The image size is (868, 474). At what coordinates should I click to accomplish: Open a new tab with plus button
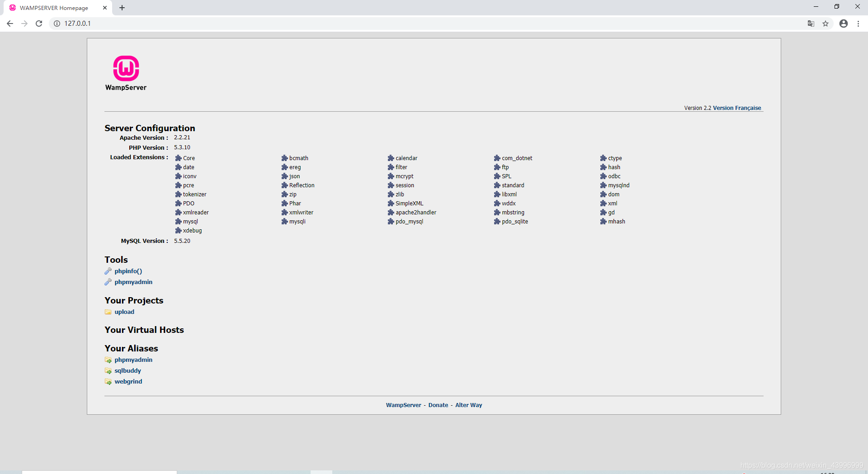tap(122, 8)
